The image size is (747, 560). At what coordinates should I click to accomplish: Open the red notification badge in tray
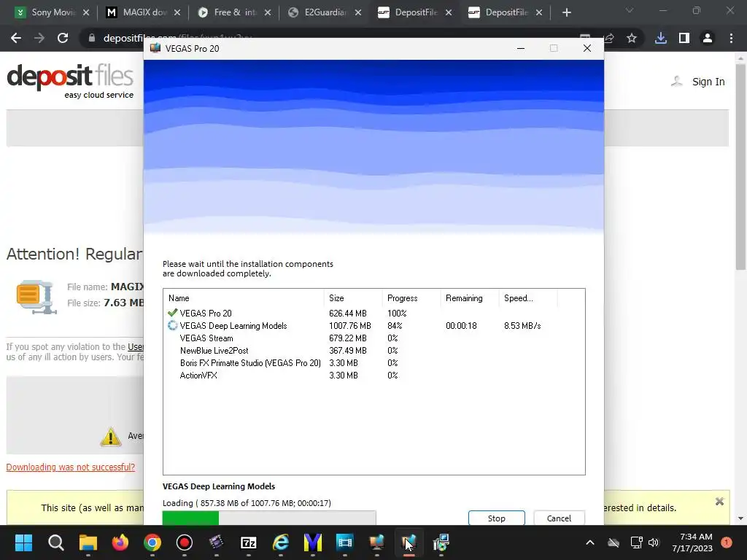pyautogui.click(x=727, y=542)
